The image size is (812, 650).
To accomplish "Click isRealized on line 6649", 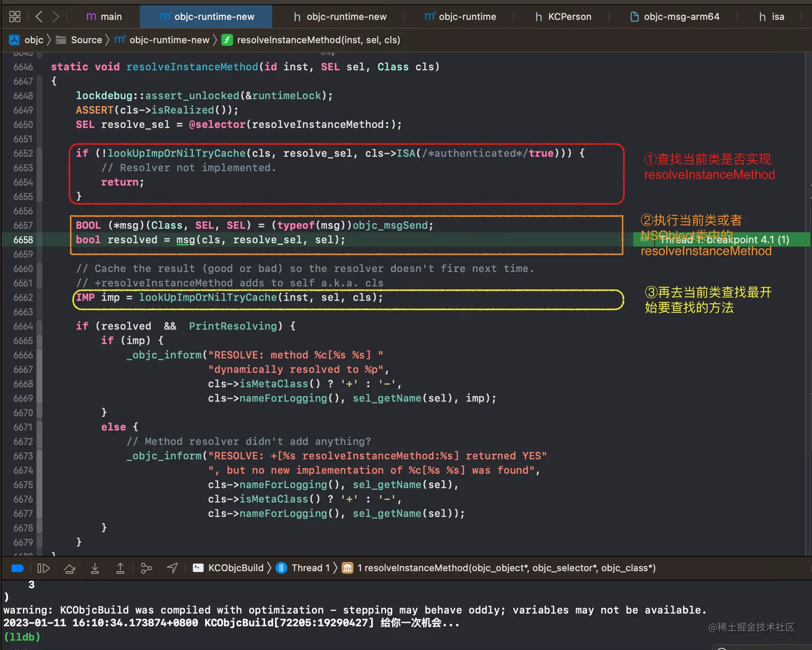I will 183,110.
